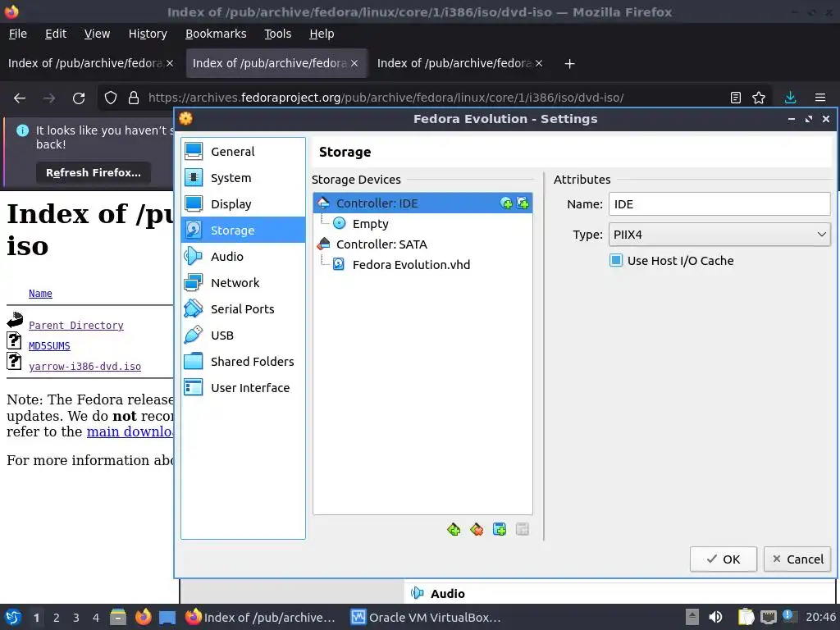Screen dimensions: 840x630
Task: Open Serial Ports settings category
Action: [x=243, y=309]
